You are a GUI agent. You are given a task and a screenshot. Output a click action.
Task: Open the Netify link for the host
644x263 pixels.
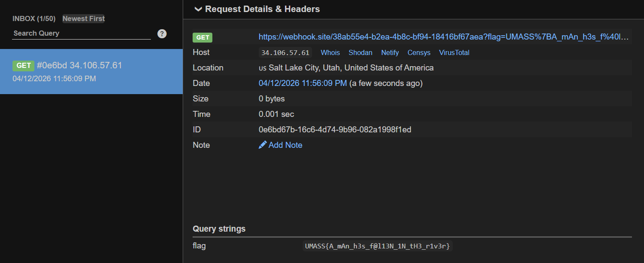pyautogui.click(x=390, y=52)
